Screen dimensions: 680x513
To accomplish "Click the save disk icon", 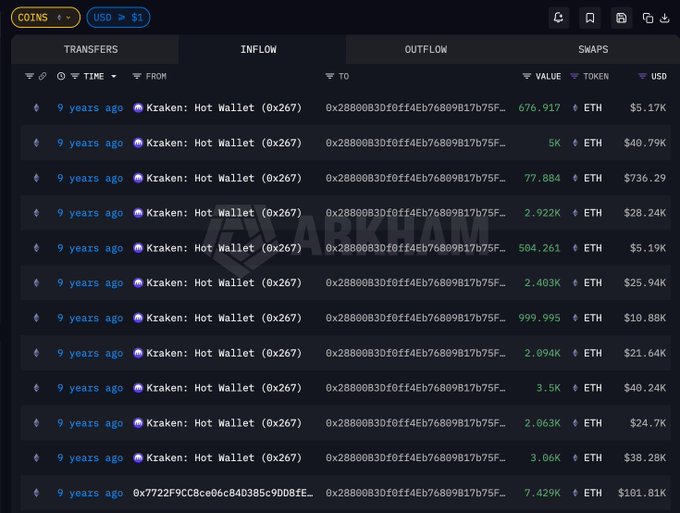I will tap(622, 18).
